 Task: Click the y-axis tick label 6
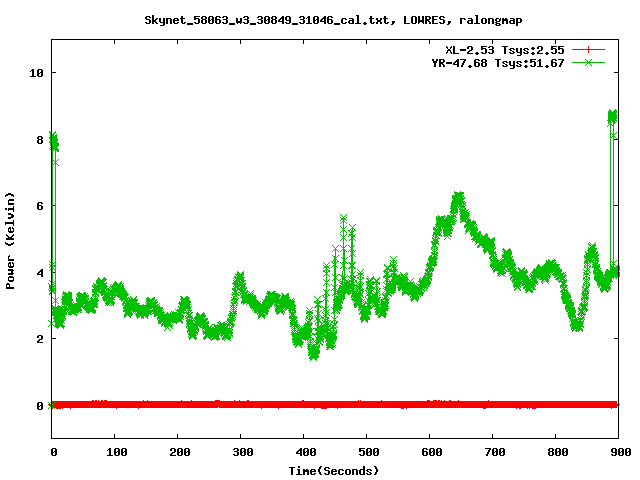coord(40,206)
